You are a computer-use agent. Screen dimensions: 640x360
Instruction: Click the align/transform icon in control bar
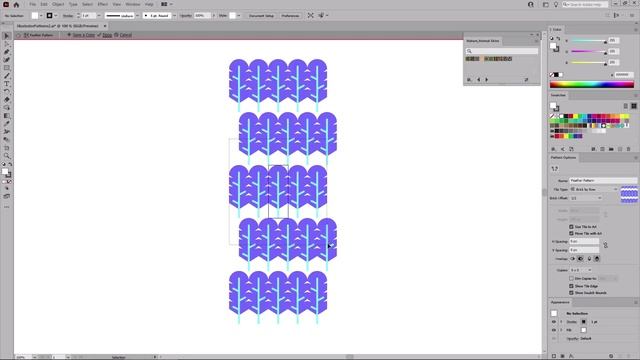point(311,16)
